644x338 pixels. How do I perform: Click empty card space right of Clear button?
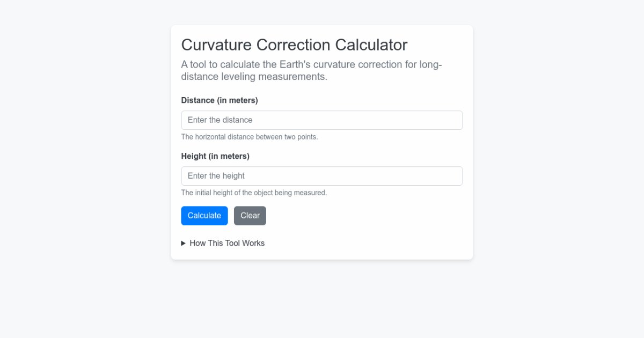point(365,216)
